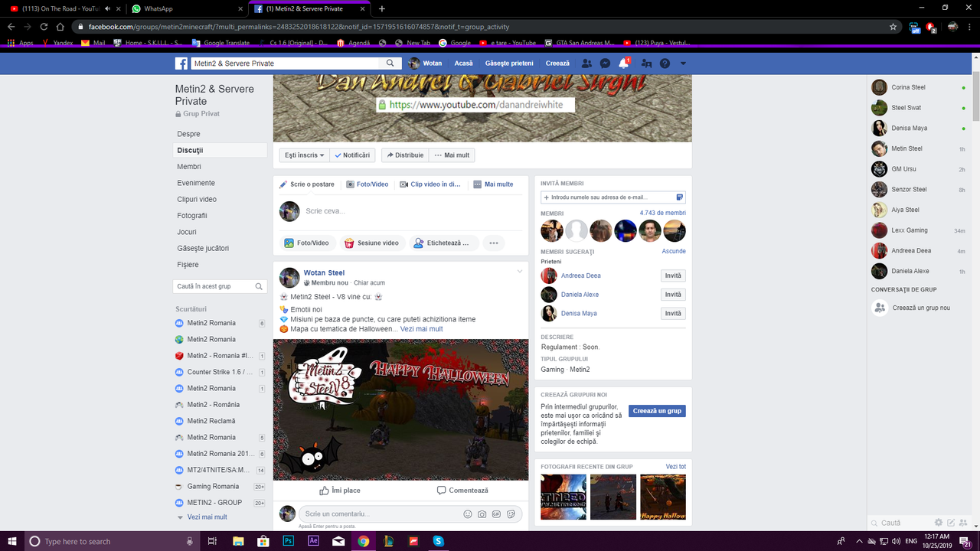Open the sticker picker for the comment

click(x=511, y=514)
